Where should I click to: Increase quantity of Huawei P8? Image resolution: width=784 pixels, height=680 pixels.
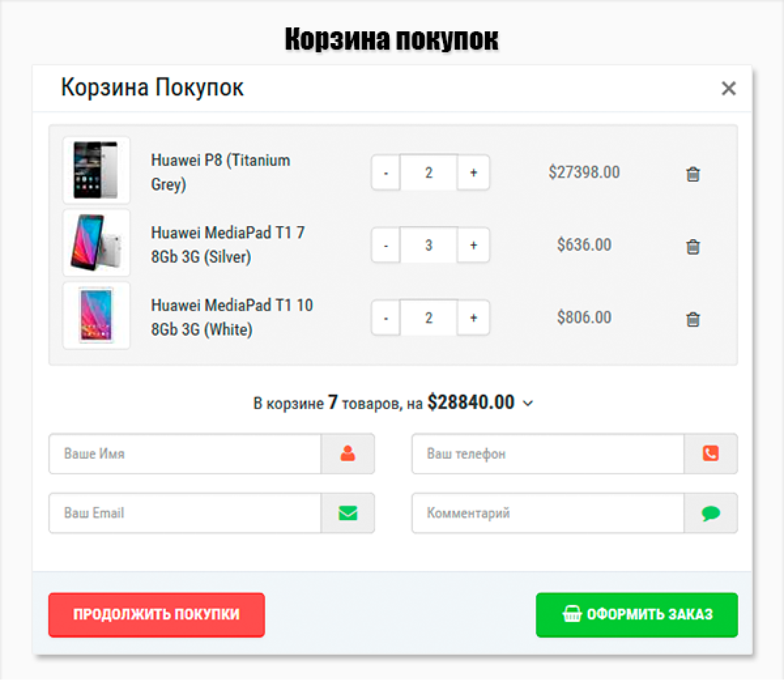(x=473, y=173)
